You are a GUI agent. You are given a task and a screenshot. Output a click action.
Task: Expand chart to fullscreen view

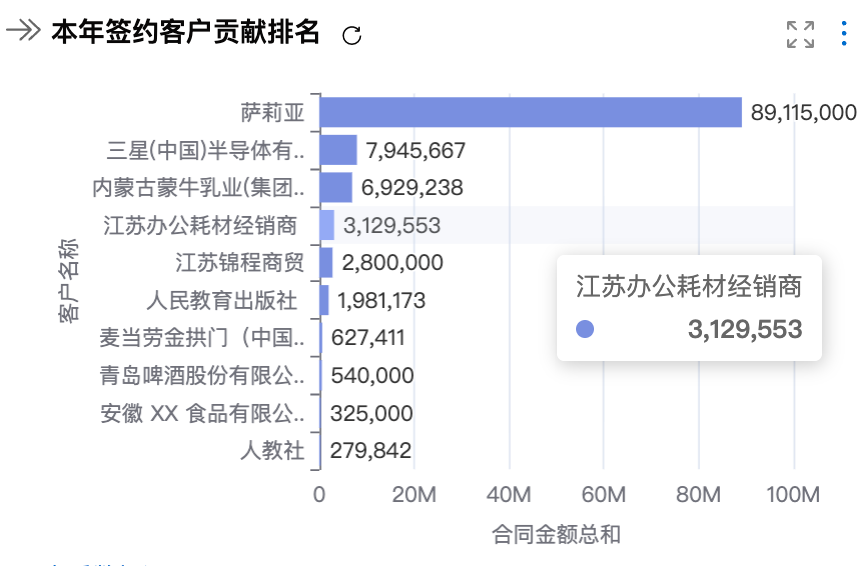point(800,34)
